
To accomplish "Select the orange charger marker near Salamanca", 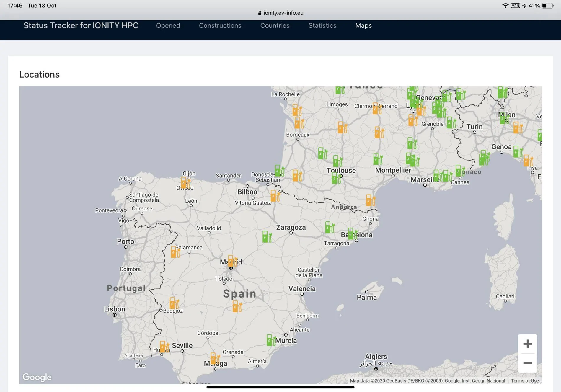I will tap(175, 252).
